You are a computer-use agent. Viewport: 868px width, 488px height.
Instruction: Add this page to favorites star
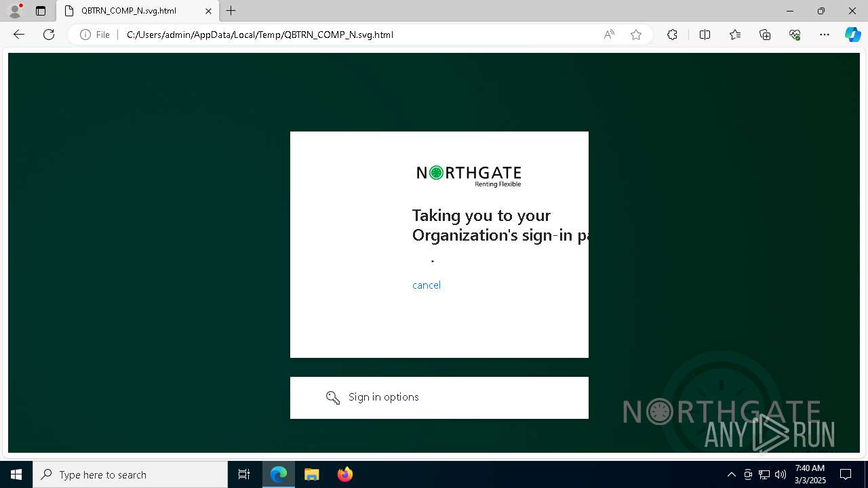click(x=636, y=35)
